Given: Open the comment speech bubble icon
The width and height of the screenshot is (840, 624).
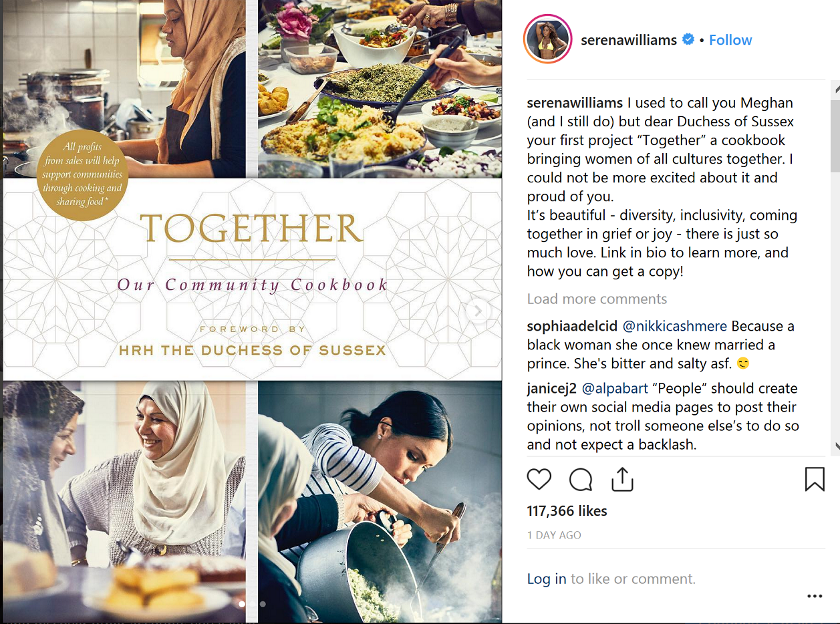Looking at the screenshot, I should (x=581, y=479).
